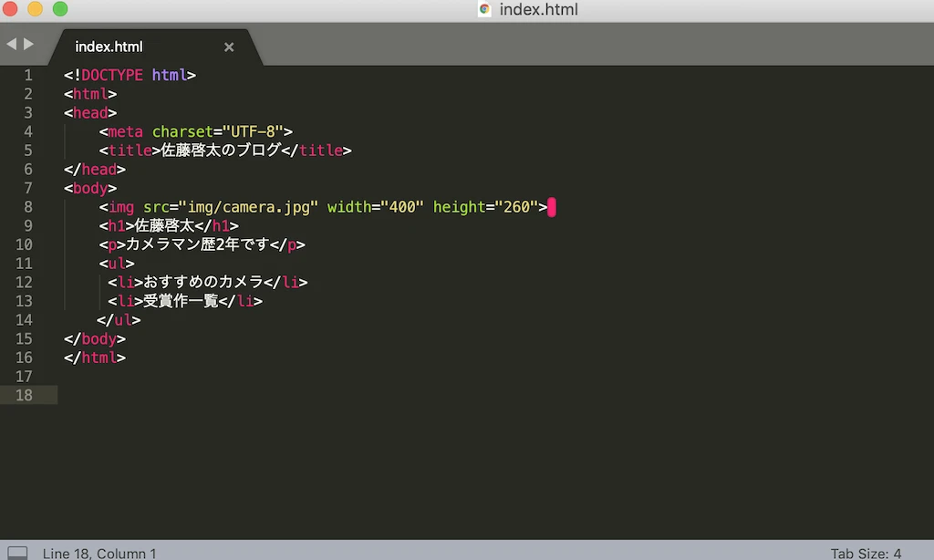Click the index.html window title
This screenshot has width=934, height=560.
coord(538,9)
